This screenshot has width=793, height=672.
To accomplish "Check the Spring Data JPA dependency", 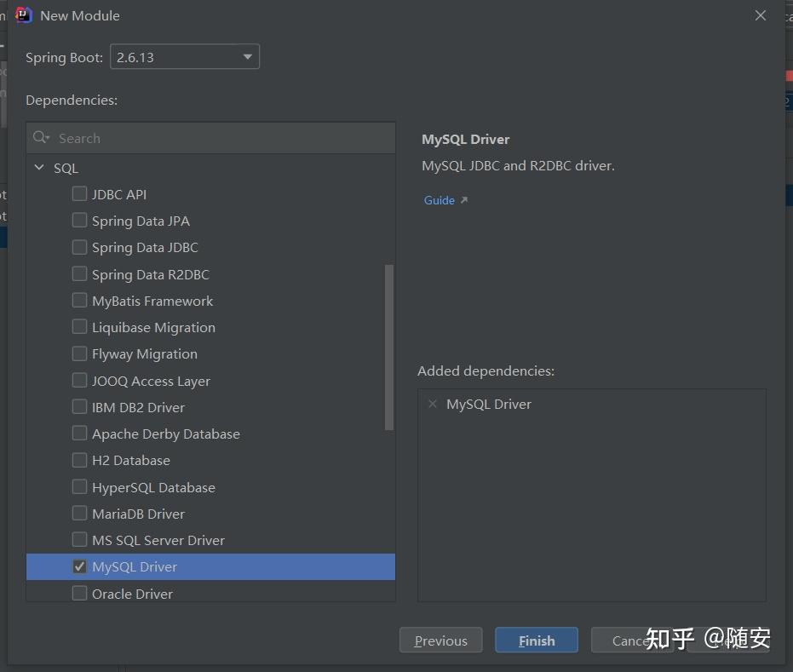I will 79,221.
